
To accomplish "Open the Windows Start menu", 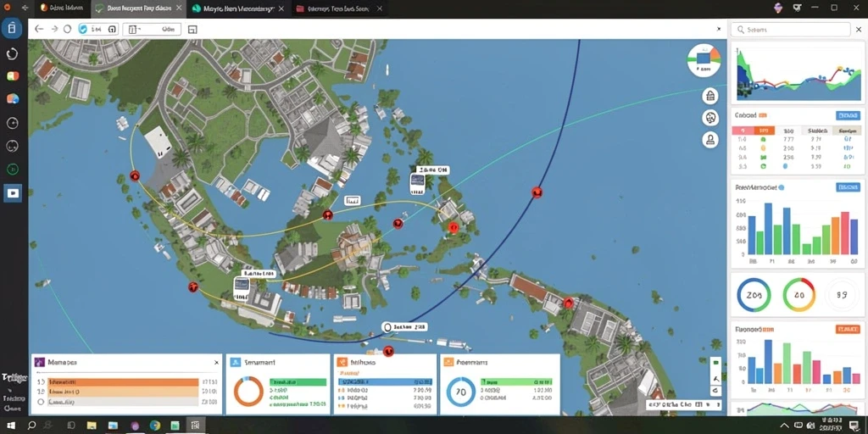I will click(x=10, y=426).
